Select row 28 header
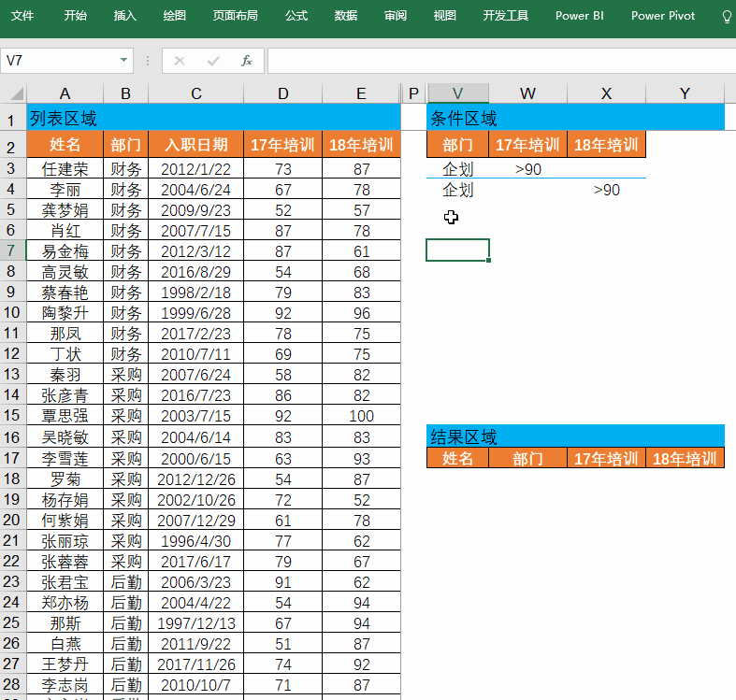This screenshot has width=736, height=700. [x=12, y=684]
